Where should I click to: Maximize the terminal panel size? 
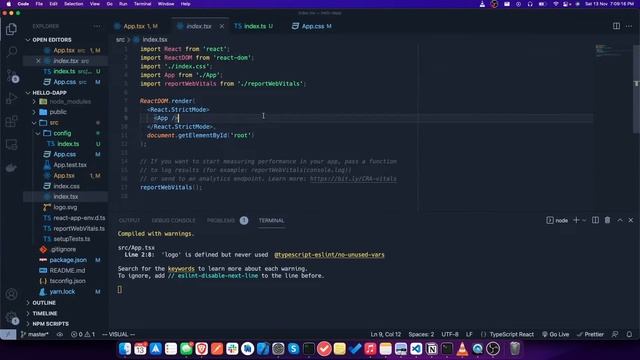[620, 220]
